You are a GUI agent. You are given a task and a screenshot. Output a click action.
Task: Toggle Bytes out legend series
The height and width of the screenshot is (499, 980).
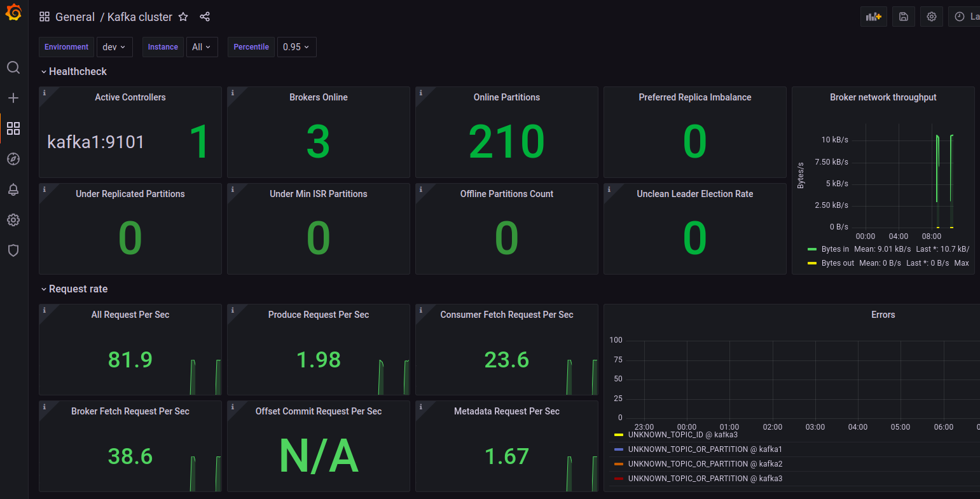click(838, 263)
